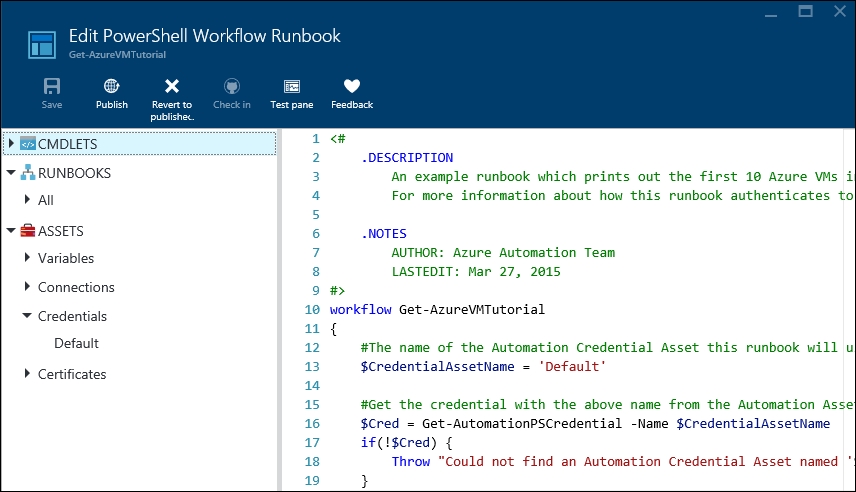The image size is (856, 492).
Task: Click the $Cred variable on line 16
Action: point(379,424)
